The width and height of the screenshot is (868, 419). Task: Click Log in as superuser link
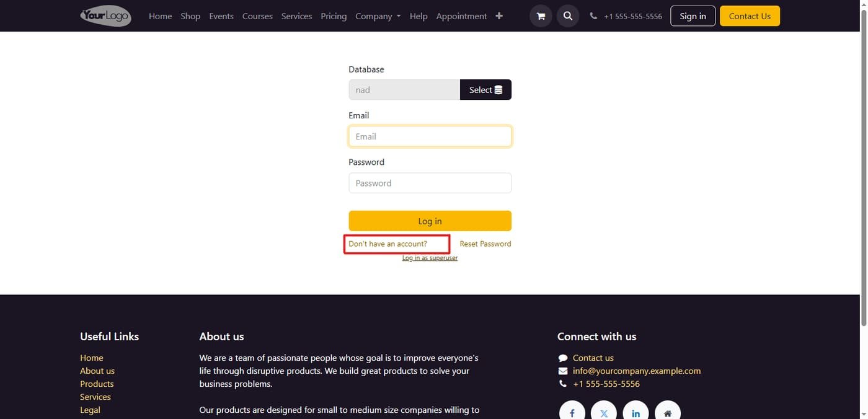(x=430, y=258)
